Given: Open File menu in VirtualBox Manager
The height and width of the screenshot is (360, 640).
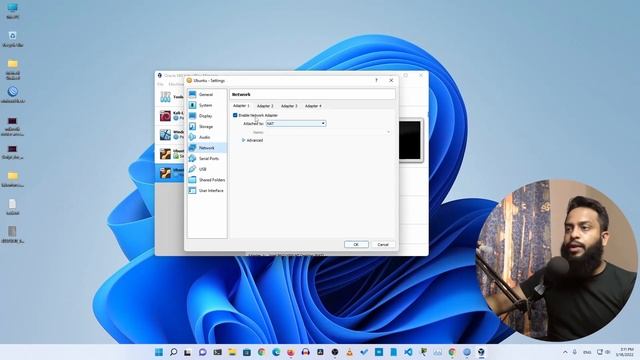Looking at the screenshot, I should click(160, 84).
